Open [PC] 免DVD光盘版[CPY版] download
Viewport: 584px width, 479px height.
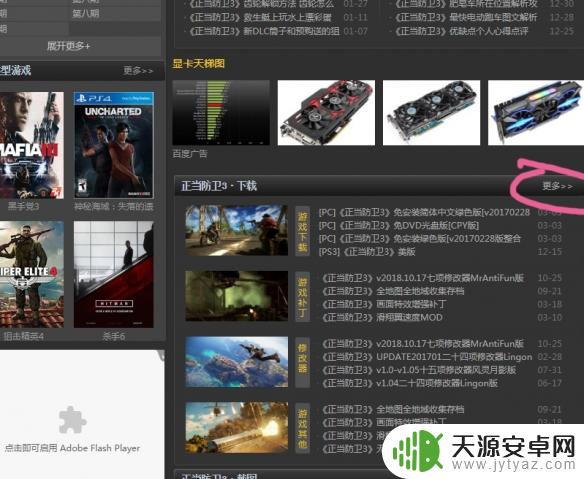[x=399, y=225]
